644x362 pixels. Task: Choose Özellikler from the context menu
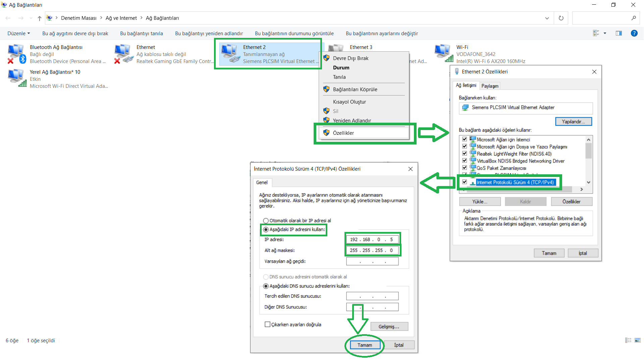click(x=343, y=133)
